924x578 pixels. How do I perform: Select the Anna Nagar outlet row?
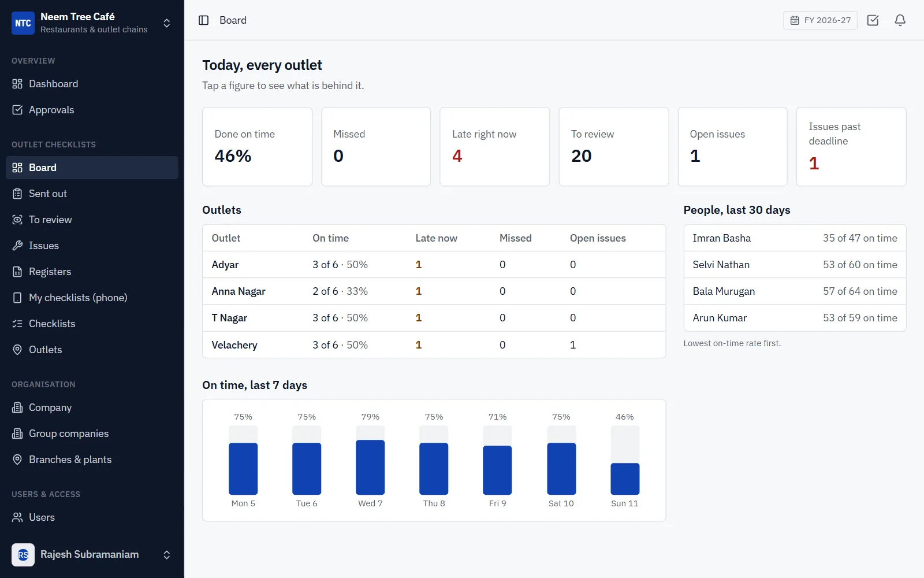pyautogui.click(x=434, y=291)
